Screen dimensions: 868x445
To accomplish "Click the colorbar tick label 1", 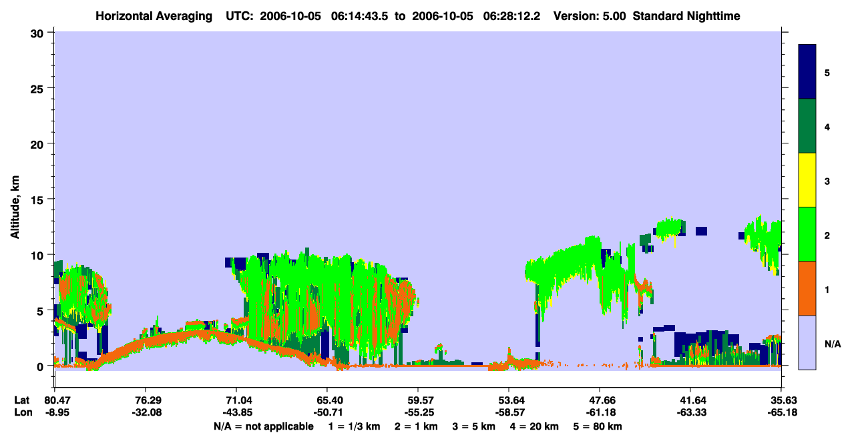I will (x=827, y=290).
